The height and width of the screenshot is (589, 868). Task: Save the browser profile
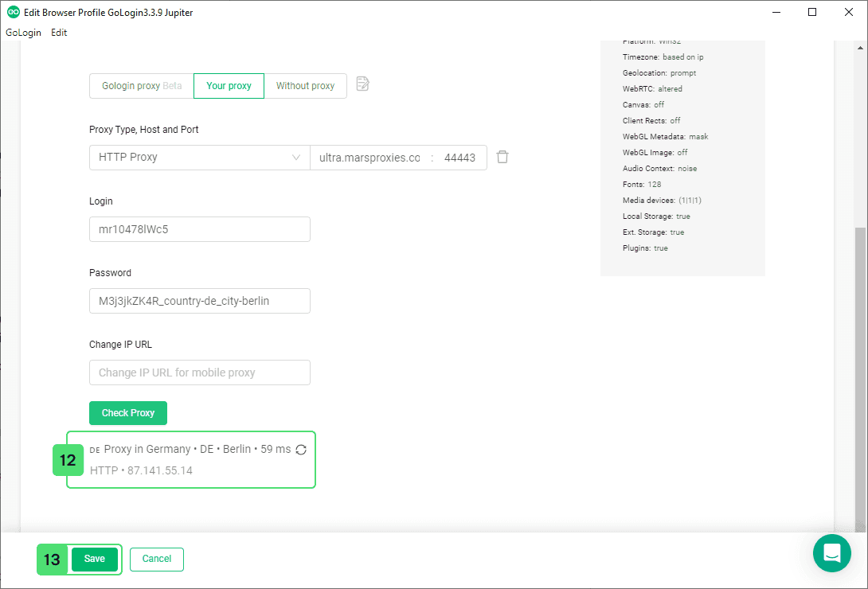pyautogui.click(x=94, y=559)
